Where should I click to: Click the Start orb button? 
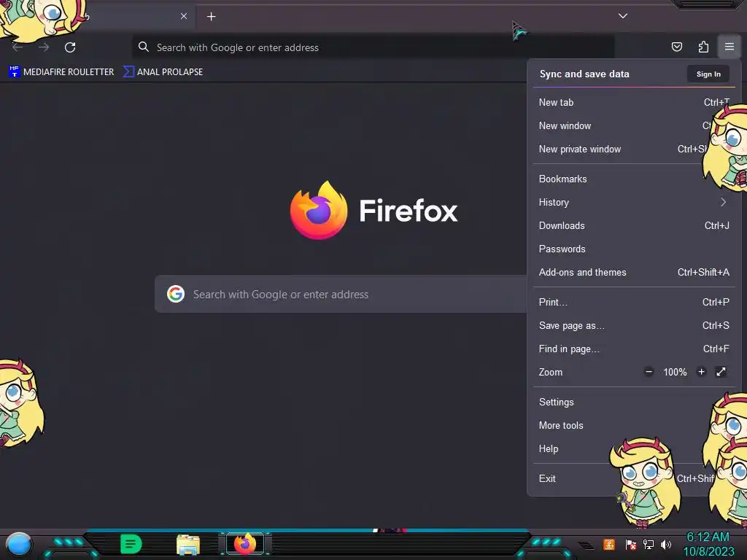pyautogui.click(x=19, y=544)
